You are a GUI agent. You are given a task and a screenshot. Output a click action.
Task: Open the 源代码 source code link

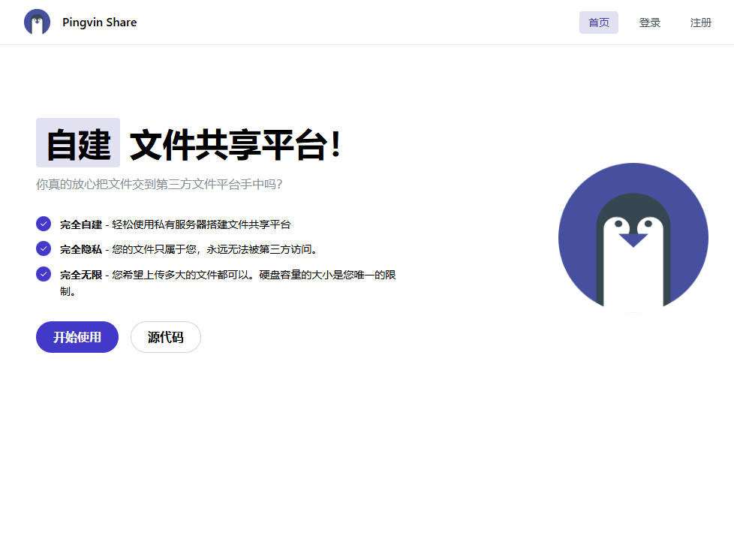click(x=165, y=337)
